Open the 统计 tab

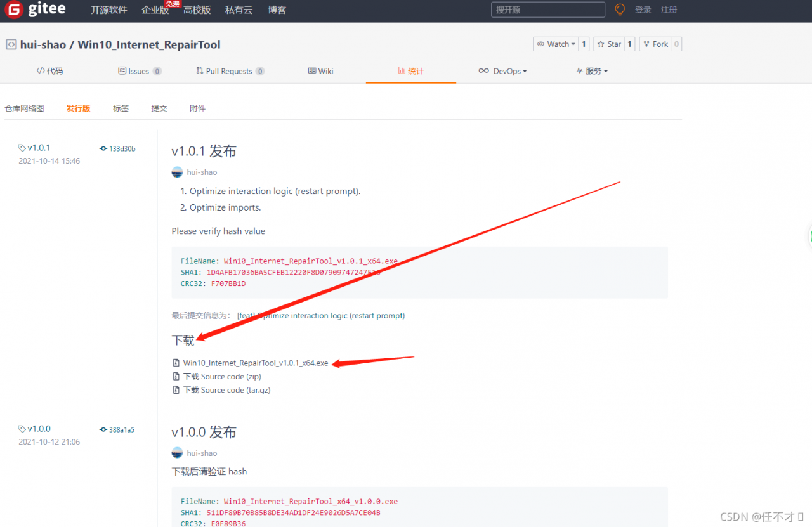point(410,71)
